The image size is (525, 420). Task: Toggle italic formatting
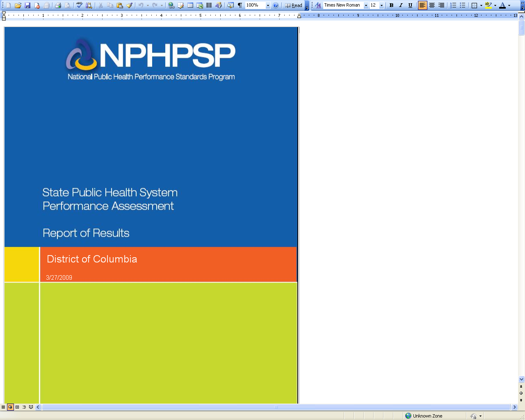[x=401, y=5]
